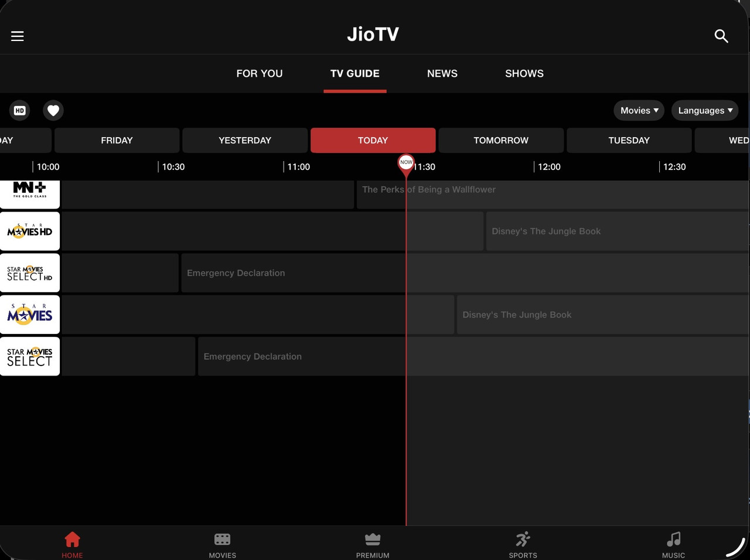Screen dimensions: 750x560
Task: Select FRIDAY in the day selector
Action: (x=117, y=140)
